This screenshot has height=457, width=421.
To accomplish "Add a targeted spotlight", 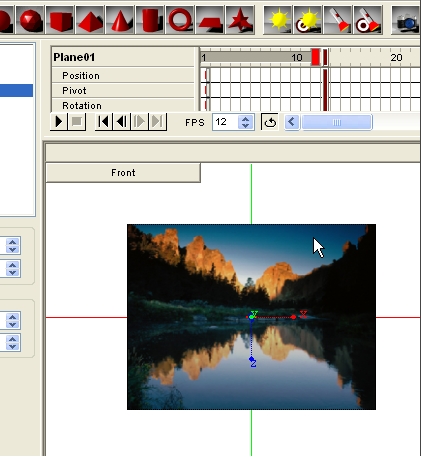I will pyautogui.click(x=368, y=20).
